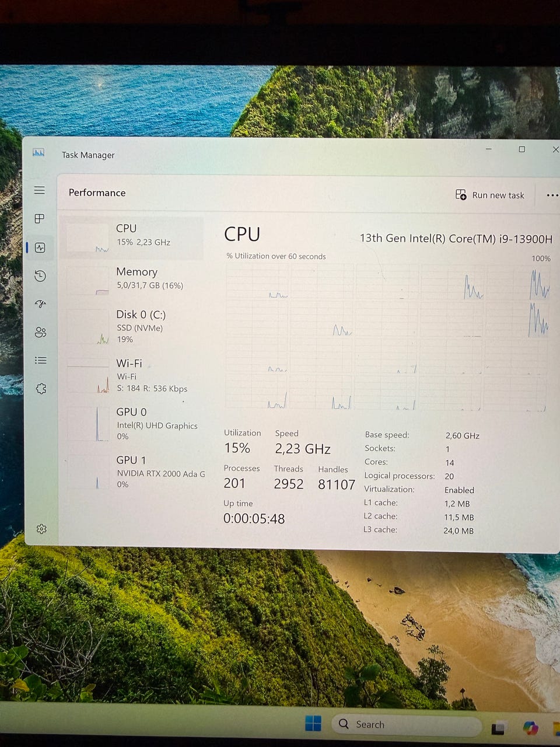
Task: Click the Threads count '2952'
Action: coord(289,484)
